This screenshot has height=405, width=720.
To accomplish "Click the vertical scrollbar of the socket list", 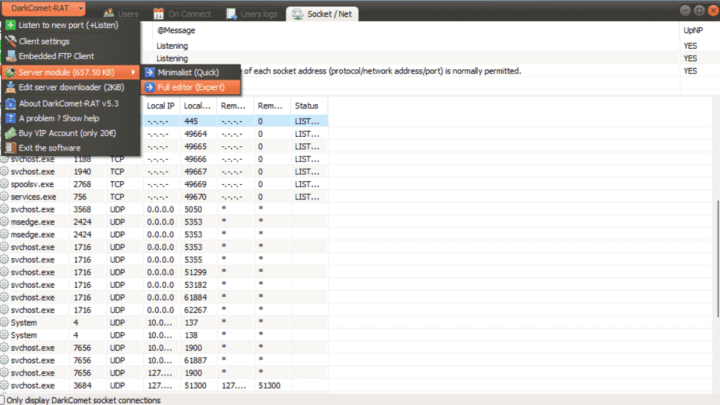I will coord(717,258).
